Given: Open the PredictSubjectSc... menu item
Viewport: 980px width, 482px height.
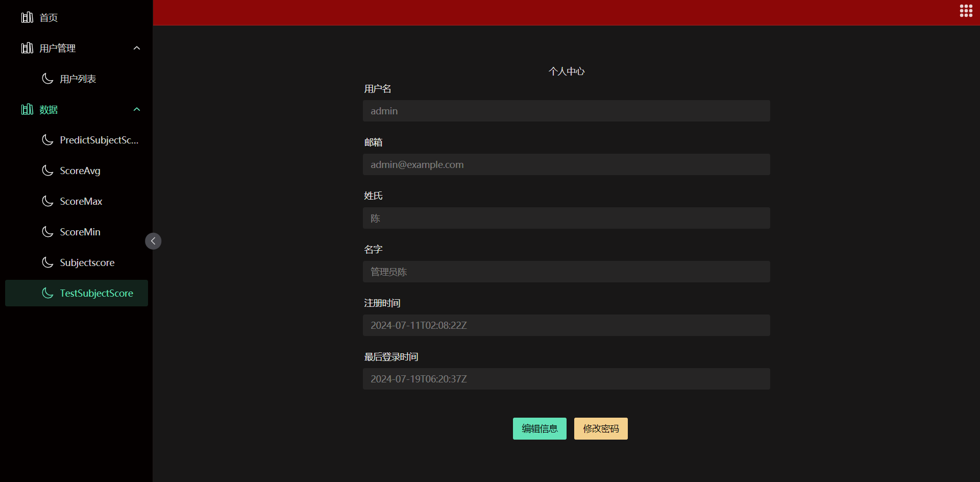Looking at the screenshot, I should 99,140.
